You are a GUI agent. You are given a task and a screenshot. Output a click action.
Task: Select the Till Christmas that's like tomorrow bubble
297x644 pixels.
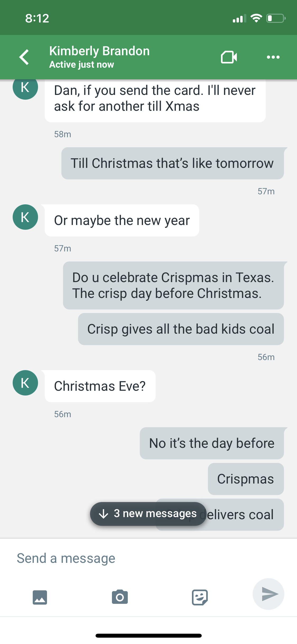[172, 163]
